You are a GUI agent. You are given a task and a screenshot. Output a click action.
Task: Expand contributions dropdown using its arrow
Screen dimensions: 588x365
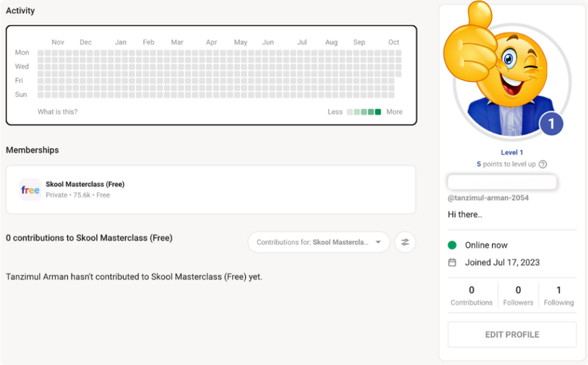pyautogui.click(x=378, y=242)
